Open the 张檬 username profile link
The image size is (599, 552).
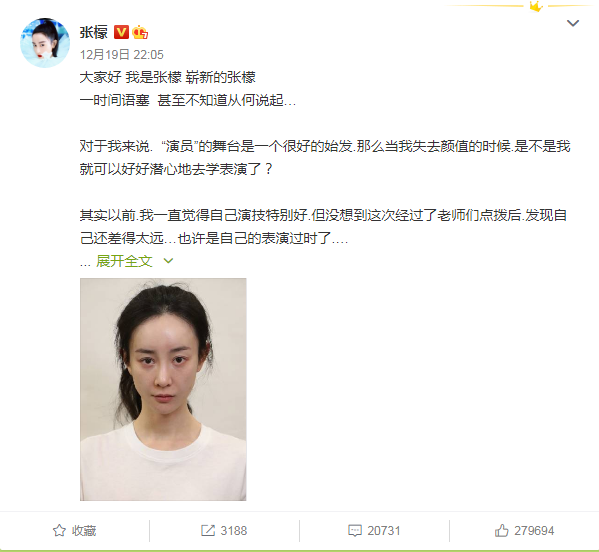coord(94,32)
